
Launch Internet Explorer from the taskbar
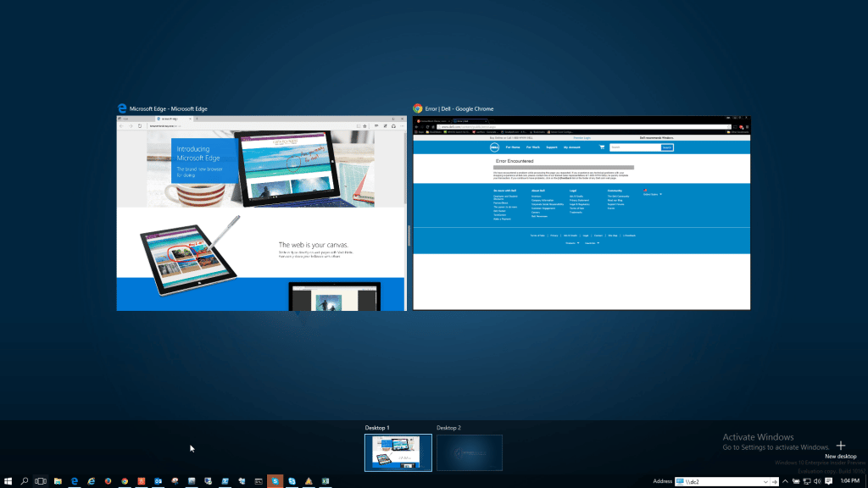92,481
